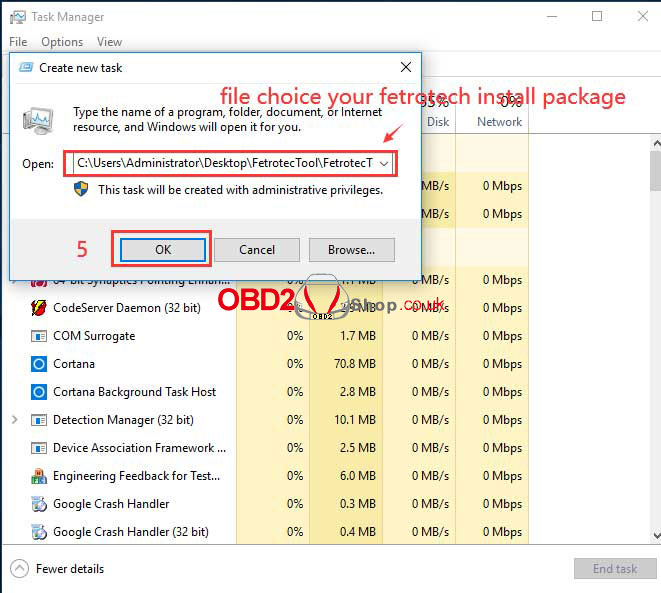This screenshot has width=661, height=593.
Task: Click the COM Surrogate process icon
Action: coord(39,336)
